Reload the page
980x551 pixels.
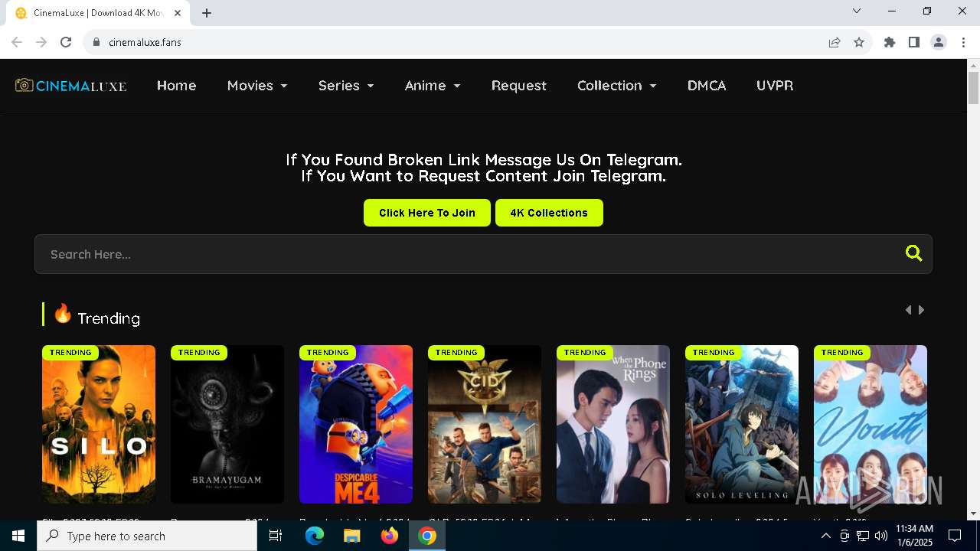[66, 42]
